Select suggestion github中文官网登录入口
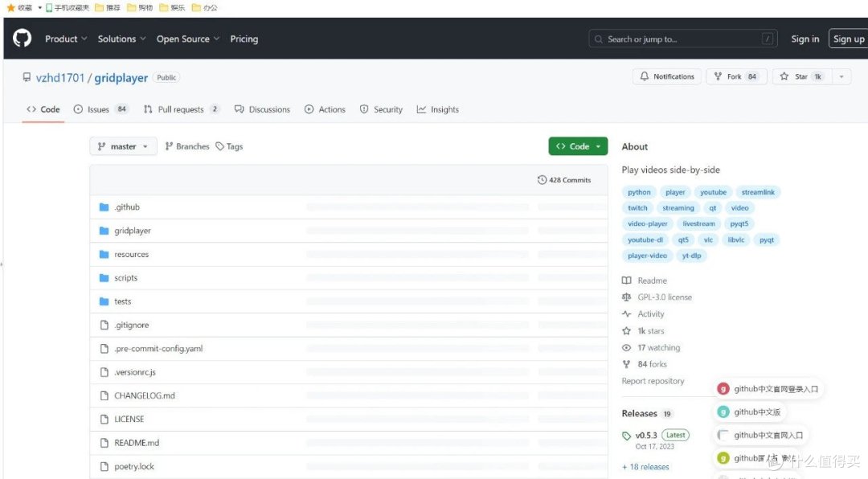 pyautogui.click(x=768, y=389)
